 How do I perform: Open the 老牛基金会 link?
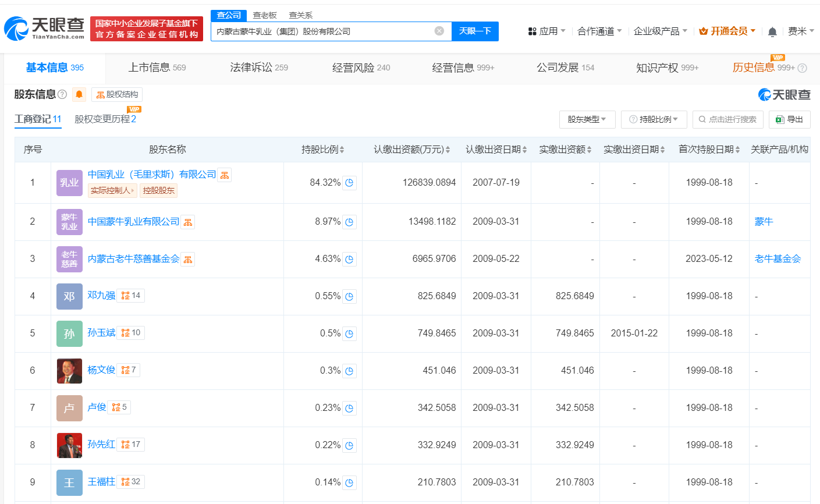pyautogui.click(x=779, y=258)
